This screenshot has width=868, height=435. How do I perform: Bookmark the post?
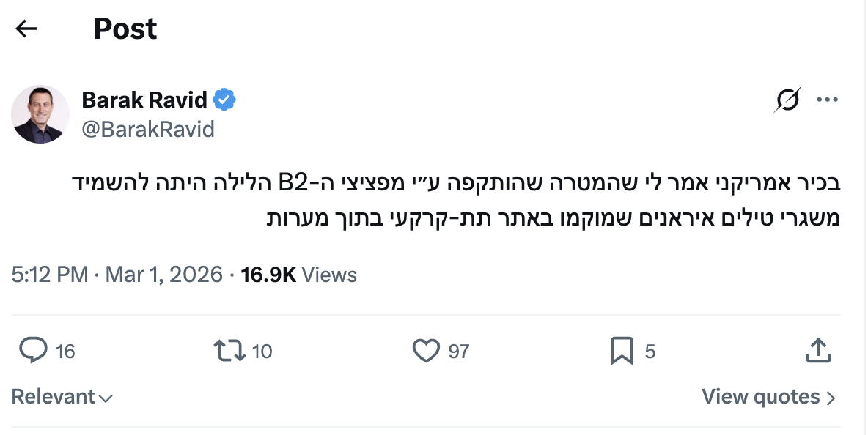pyautogui.click(x=622, y=351)
